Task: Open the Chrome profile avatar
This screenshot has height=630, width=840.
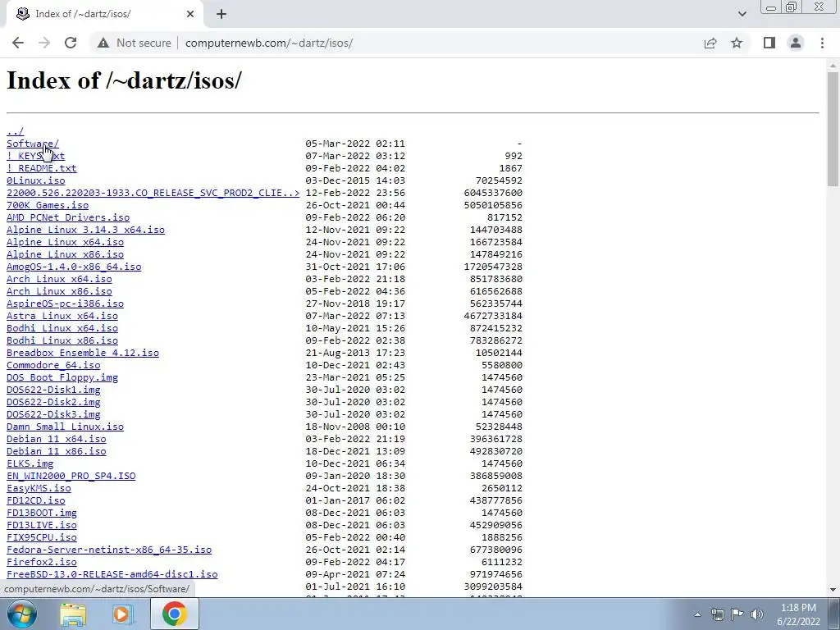Action: pyautogui.click(x=796, y=43)
